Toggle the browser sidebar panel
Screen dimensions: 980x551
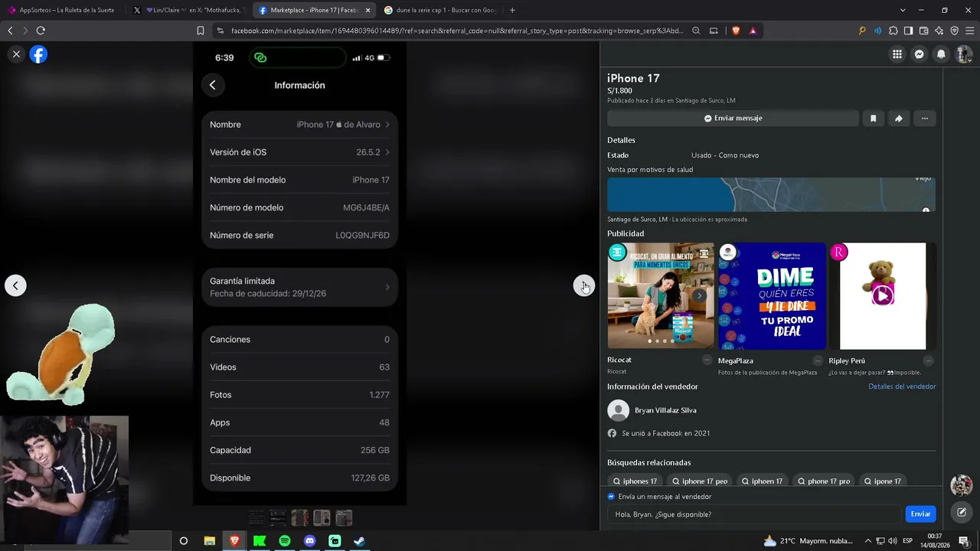pyautogui.click(x=909, y=31)
